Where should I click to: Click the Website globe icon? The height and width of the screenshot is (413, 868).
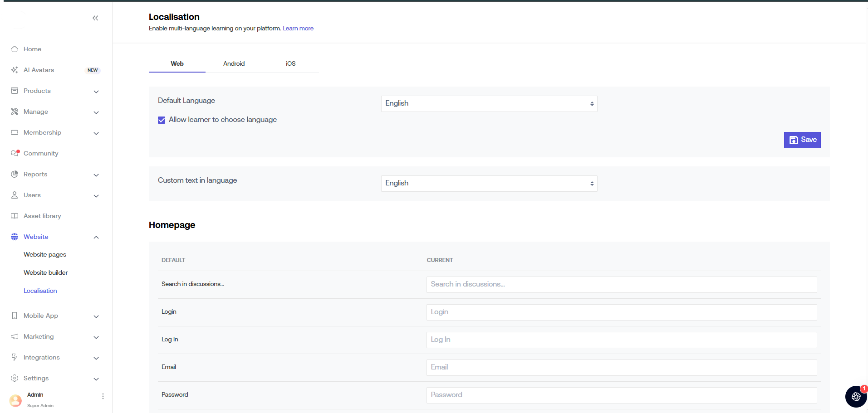pyautogui.click(x=15, y=237)
